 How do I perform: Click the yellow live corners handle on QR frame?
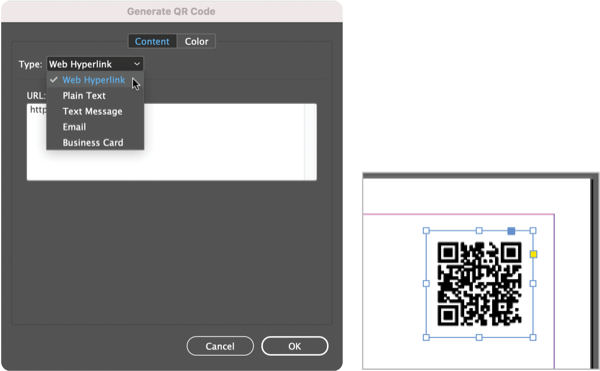pos(533,254)
